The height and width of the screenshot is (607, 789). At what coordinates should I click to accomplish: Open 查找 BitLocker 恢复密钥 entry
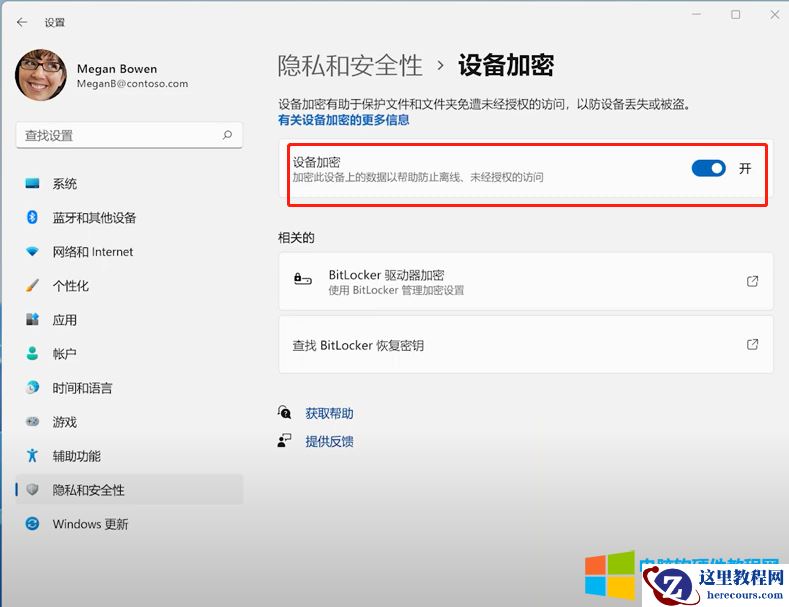526,345
